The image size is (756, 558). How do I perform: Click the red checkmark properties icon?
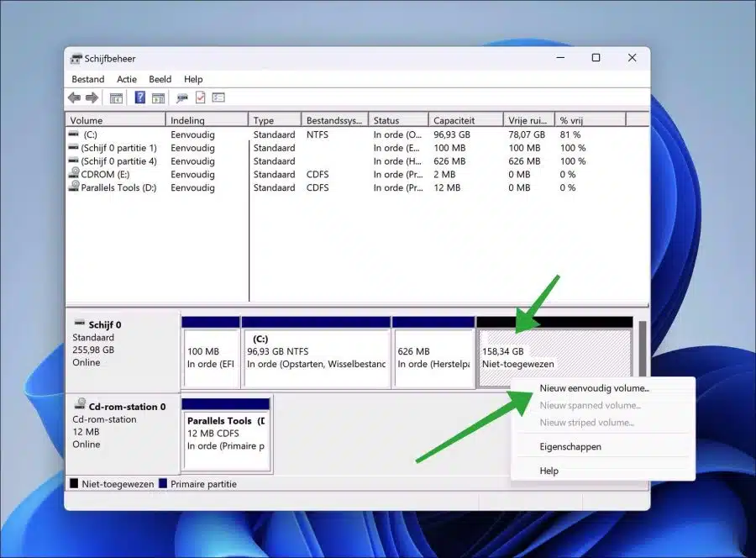[x=200, y=98]
